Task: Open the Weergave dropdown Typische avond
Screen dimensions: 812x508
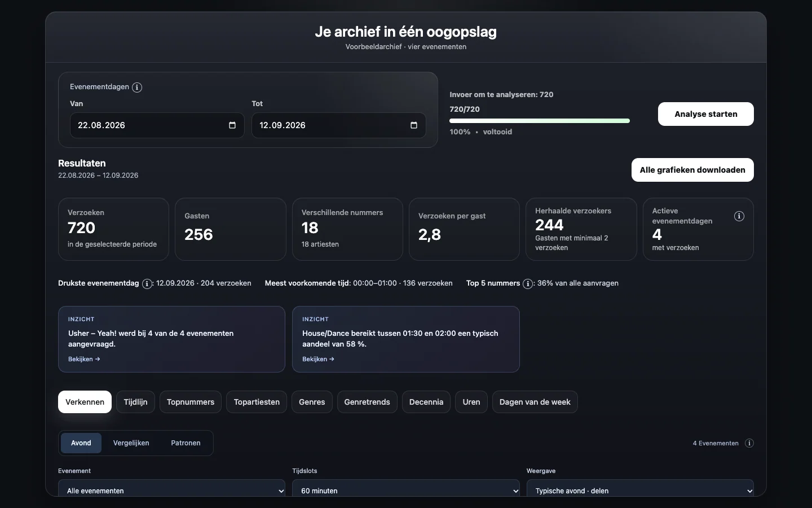Action: coord(640,489)
